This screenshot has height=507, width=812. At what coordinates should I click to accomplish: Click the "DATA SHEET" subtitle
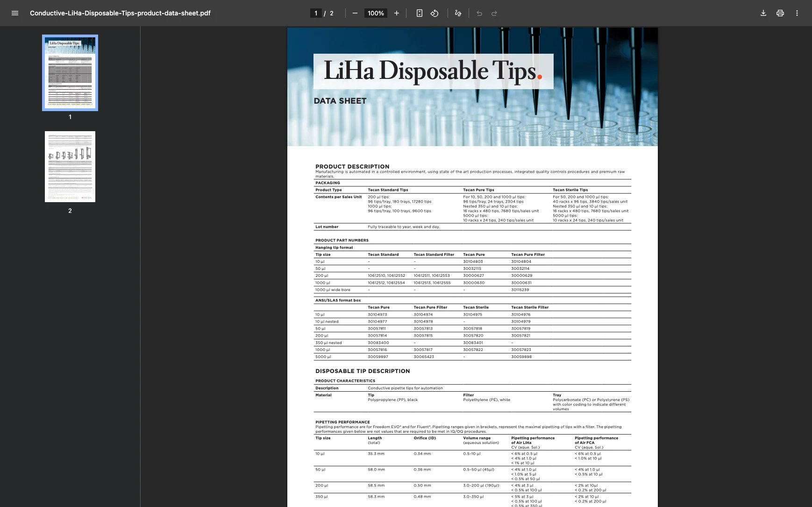(340, 101)
